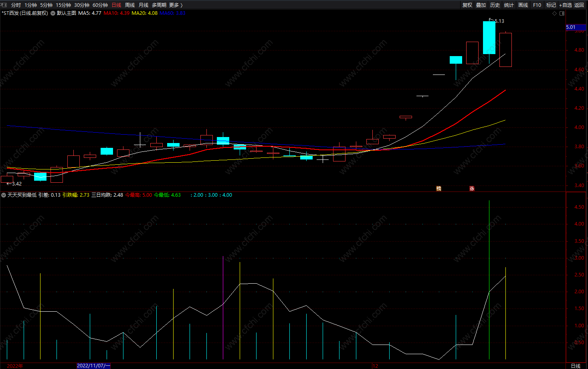Screen dimensions: 588x369
Task: Click the 3.42 low price label
Action: 17,184
